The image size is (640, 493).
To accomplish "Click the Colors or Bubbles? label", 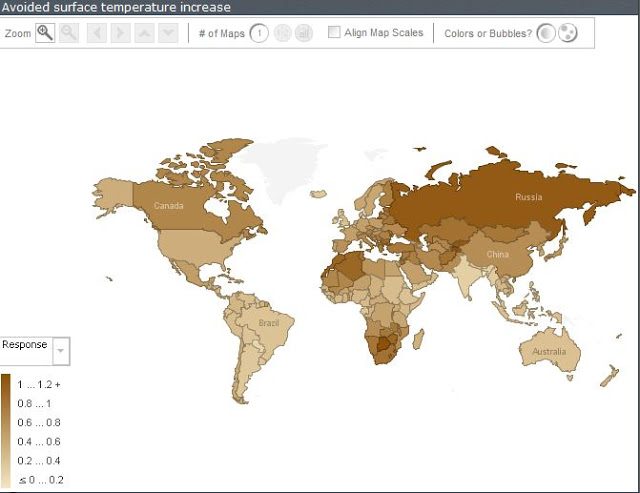I will (488, 33).
